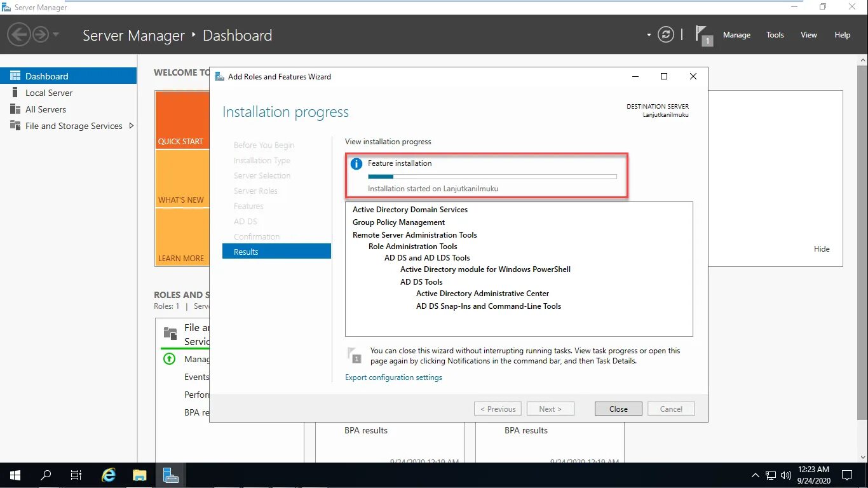The height and width of the screenshot is (488, 868).
Task: Click Hide in the welcome panel
Action: (822, 249)
